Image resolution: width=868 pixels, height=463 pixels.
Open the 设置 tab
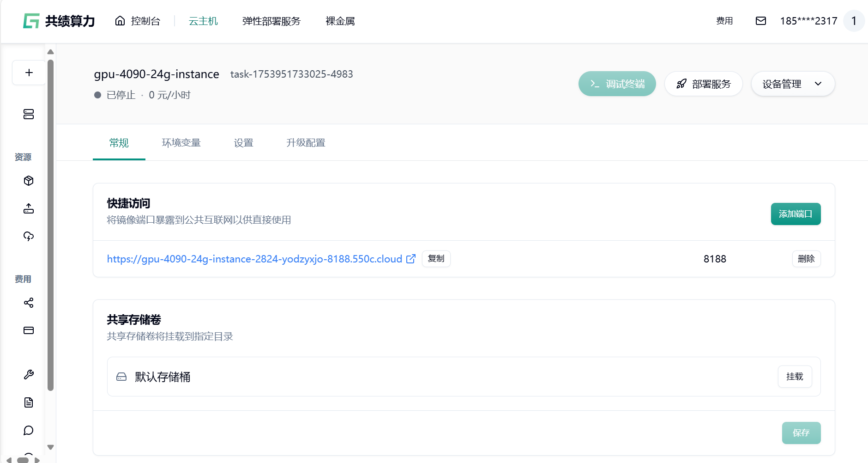point(243,143)
